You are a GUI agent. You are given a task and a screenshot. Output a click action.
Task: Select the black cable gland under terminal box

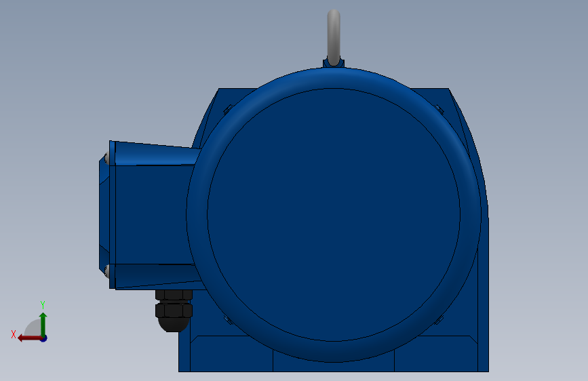pos(174,310)
